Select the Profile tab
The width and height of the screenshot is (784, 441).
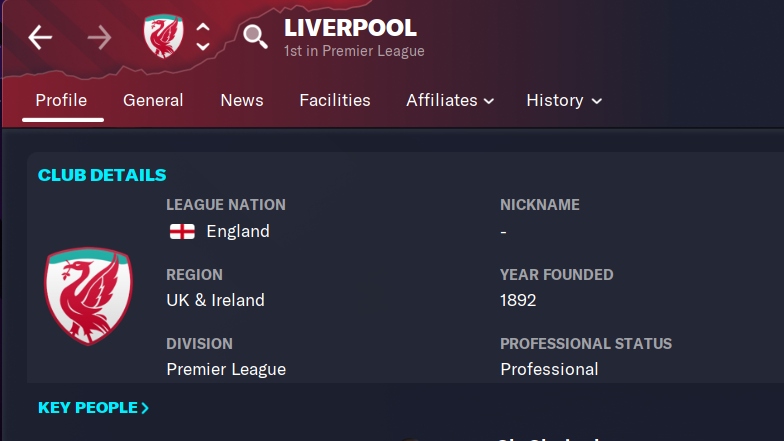(x=61, y=100)
